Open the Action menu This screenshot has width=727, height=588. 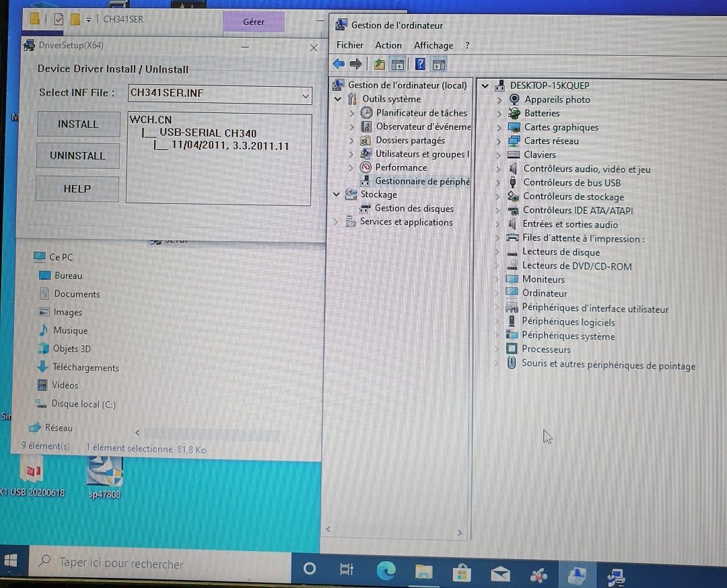[x=388, y=45]
